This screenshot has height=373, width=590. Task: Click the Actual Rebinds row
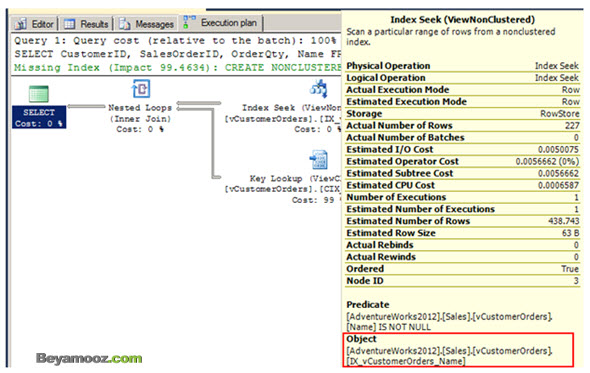click(x=462, y=245)
